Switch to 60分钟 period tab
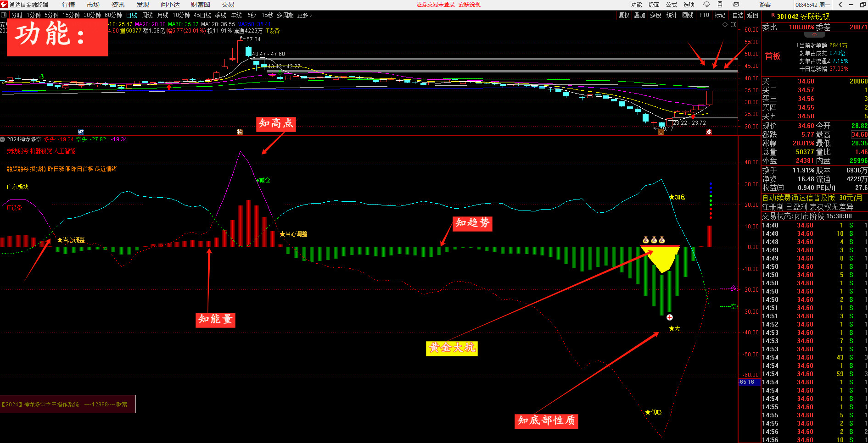This screenshot has width=868, height=443. [113, 15]
